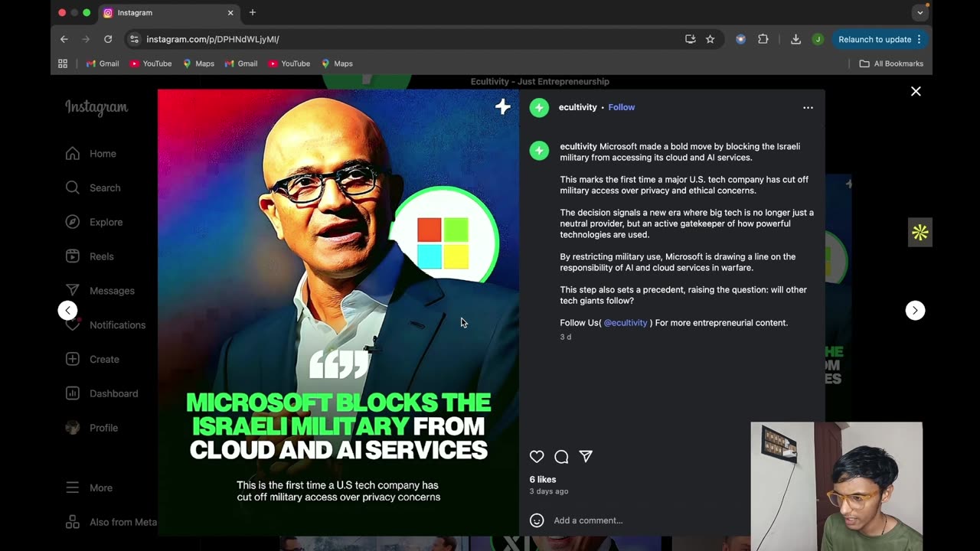Reload the Instagram page
The image size is (980, 551).
tap(108, 39)
